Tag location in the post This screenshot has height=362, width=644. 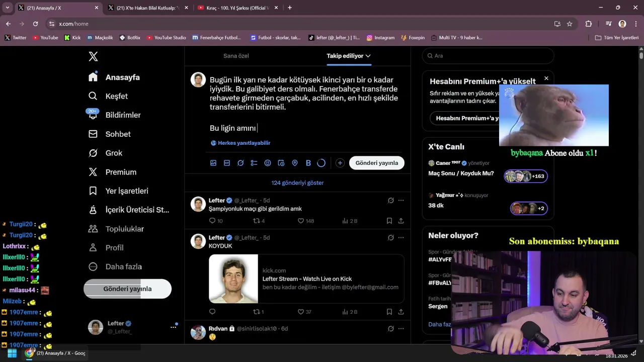click(295, 163)
